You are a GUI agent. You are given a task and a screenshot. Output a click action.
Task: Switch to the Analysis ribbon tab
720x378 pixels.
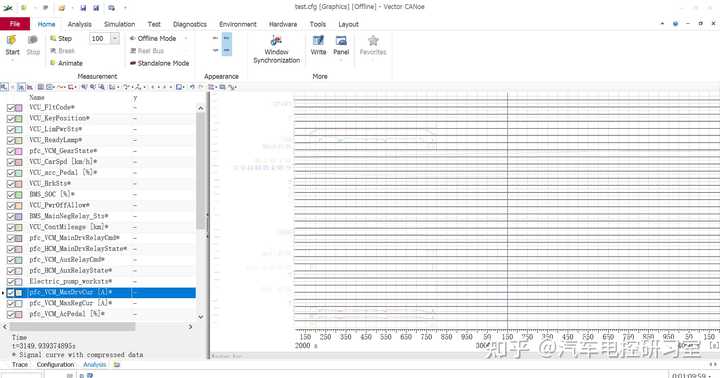pyautogui.click(x=79, y=24)
